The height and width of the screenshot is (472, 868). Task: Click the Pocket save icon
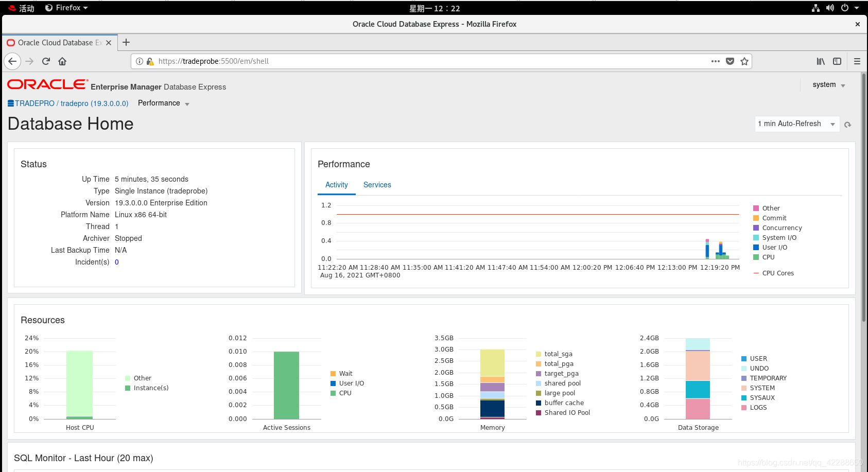click(730, 61)
